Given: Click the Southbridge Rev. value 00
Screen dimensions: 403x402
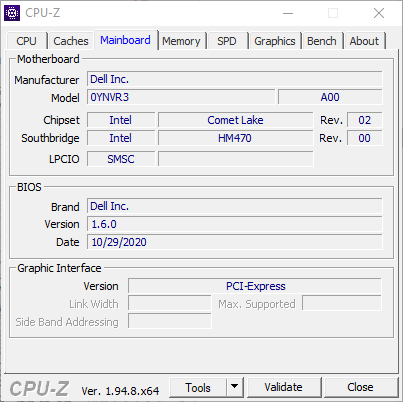Looking at the screenshot, I should 364,138.
